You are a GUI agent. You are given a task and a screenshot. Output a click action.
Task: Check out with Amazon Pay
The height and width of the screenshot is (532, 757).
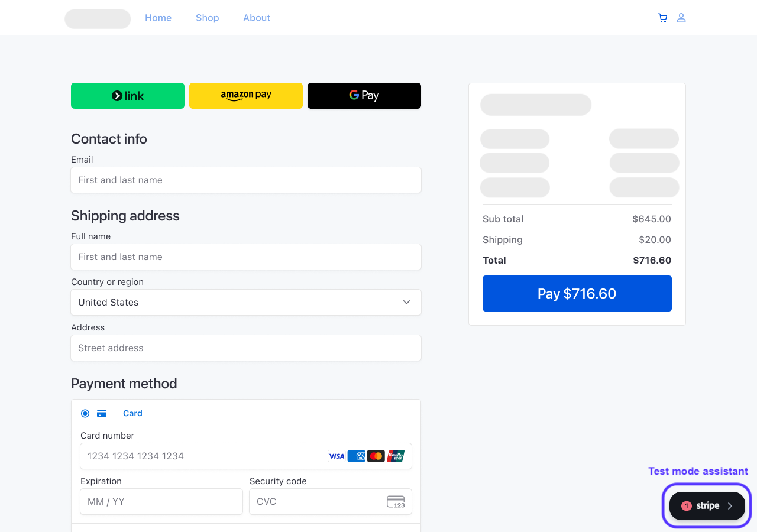click(246, 96)
